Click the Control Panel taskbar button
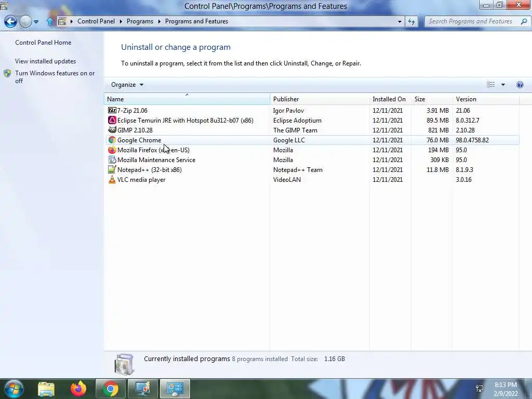The image size is (532, 399). (x=175, y=389)
